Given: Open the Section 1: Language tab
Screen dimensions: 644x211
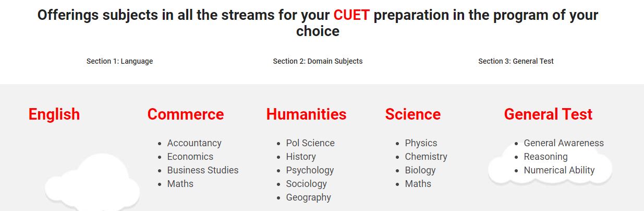Looking at the screenshot, I should pos(119,61).
